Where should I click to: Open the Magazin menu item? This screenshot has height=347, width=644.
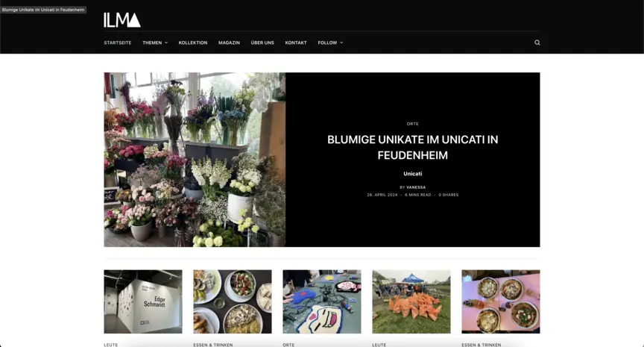click(x=229, y=43)
